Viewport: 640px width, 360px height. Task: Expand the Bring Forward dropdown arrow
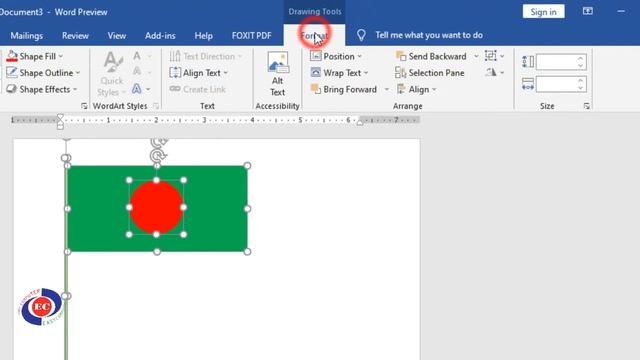pyautogui.click(x=387, y=89)
